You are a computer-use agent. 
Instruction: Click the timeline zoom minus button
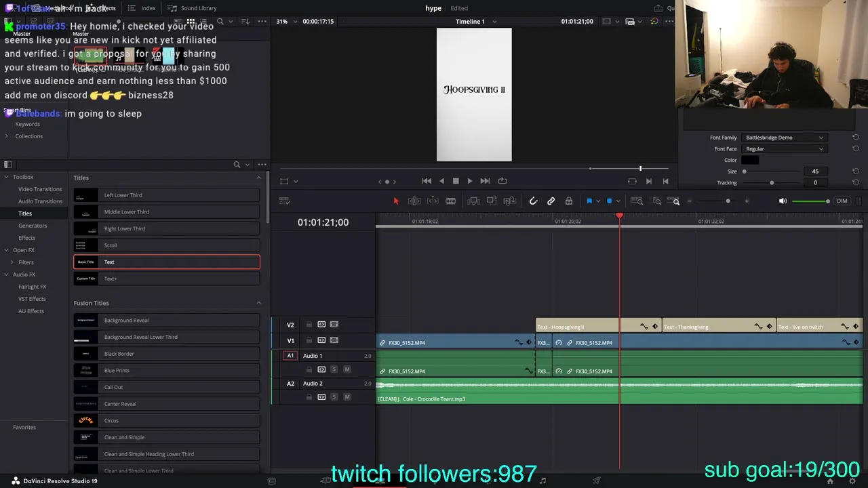pos(690,201)
